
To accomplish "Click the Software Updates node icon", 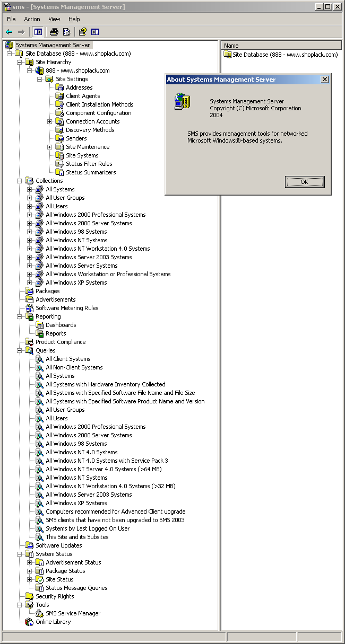I will point(29,545).
